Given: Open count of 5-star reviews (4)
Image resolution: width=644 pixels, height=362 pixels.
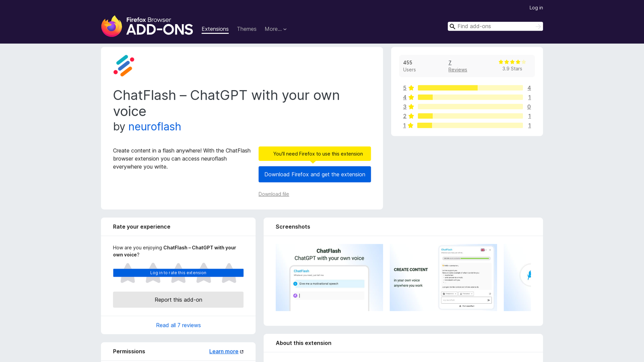Looking at the screenshot, I should click(529, 88).
